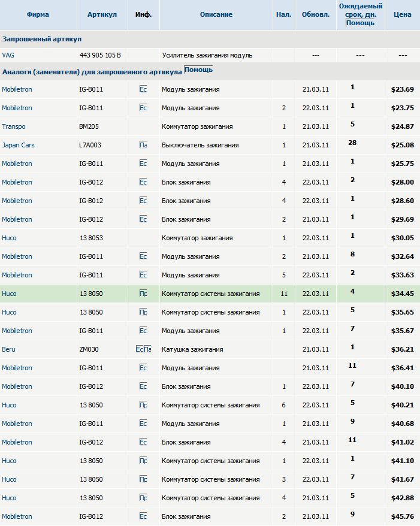Open the VAG manufacturer link
This screenshot has height=526, width=420.
[8, 55]
